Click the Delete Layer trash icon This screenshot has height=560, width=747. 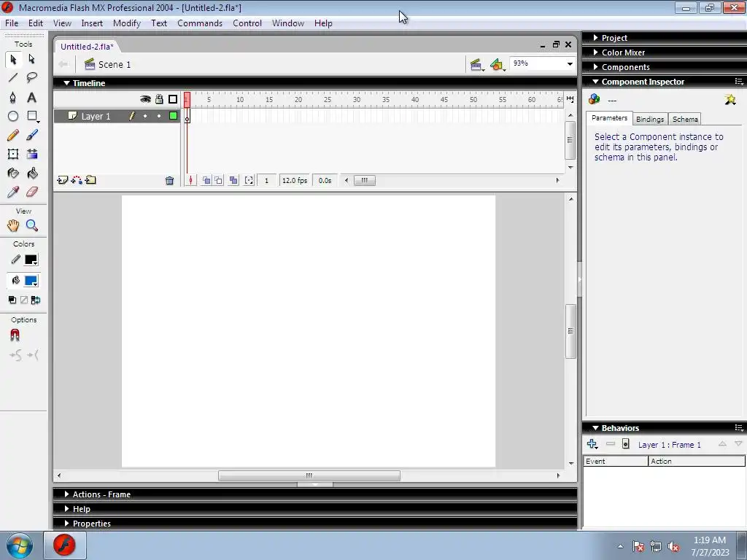pos(169,181)
